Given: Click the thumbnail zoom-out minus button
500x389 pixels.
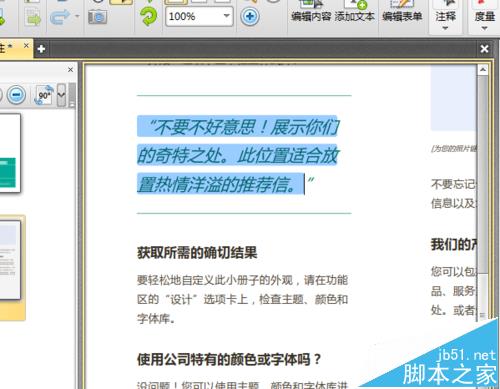Looking at the screenshot, I should (16, 95).
